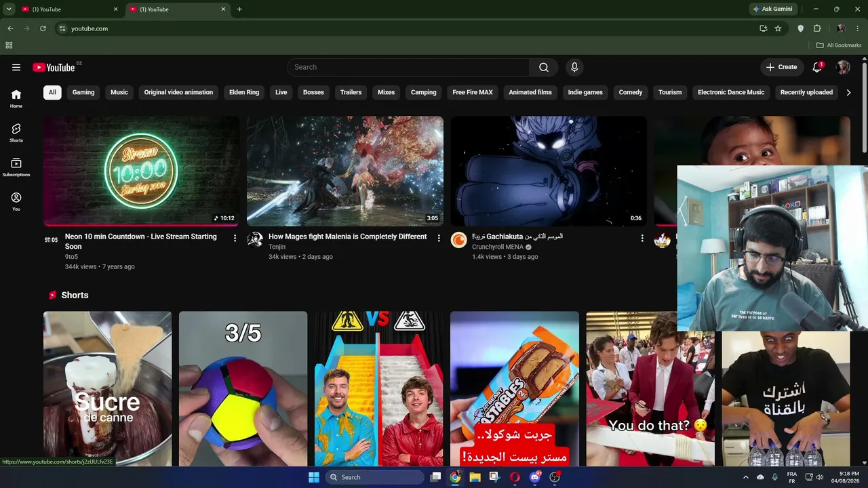The width and height of the screenshot is (868, 488).
Task: Reload the page with the refresh icon
Action: tap(43, 28)
